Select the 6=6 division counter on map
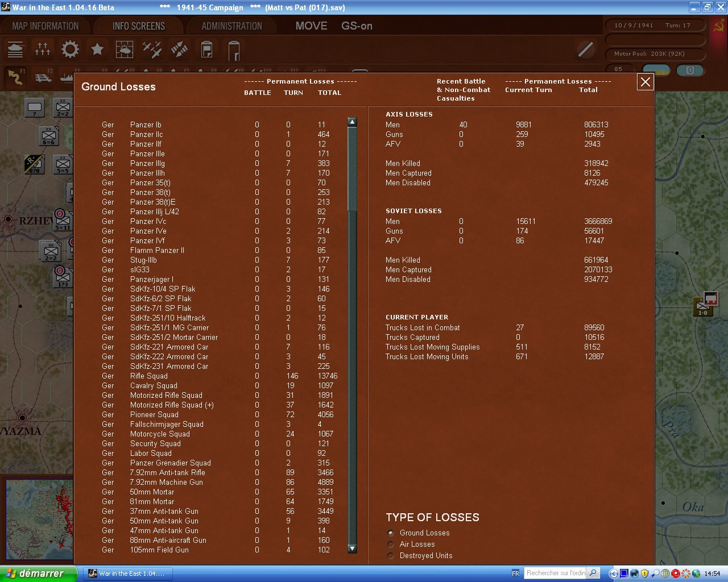The height and width of the screenshot is (582, 728). [x=49, y=136]
